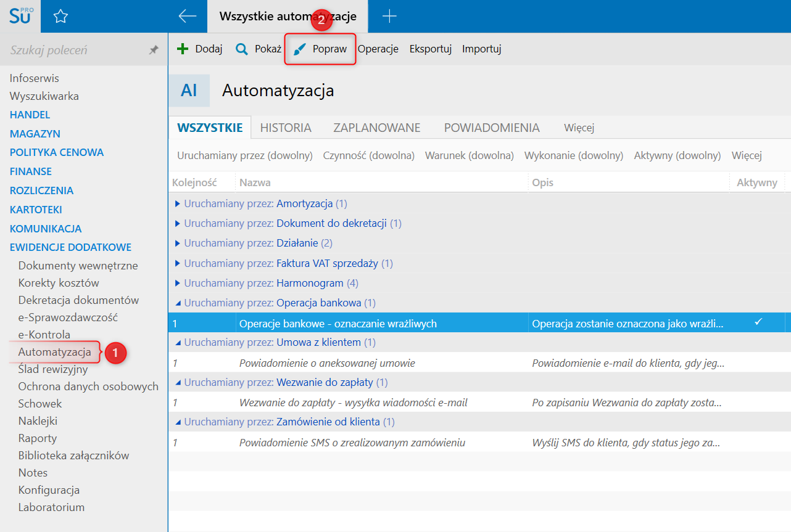This screenshot has width=791, height=532.
Task: Click the magnifier Pokaż icon
Action: (x=242, y=49)
